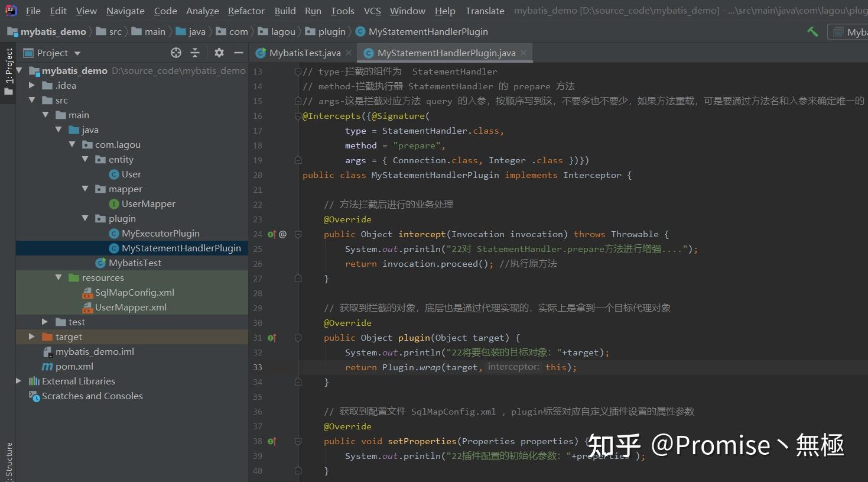The height and width of the screenshot is (482, 868).
Task: Click the @ gutter marker on line 24
Action: pyautogui.click(x=283, y=234)
